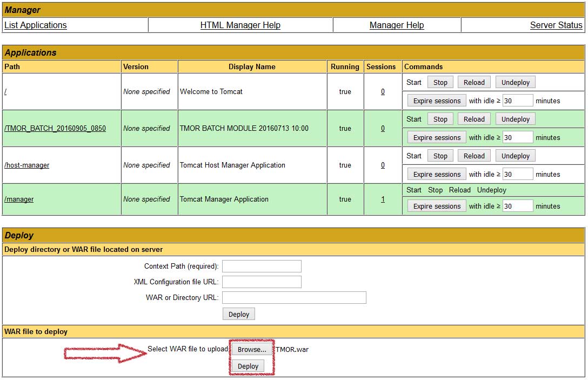This screenshot has width=588, height=380.
Task: View the Server Status page
Action: point(556,25)
